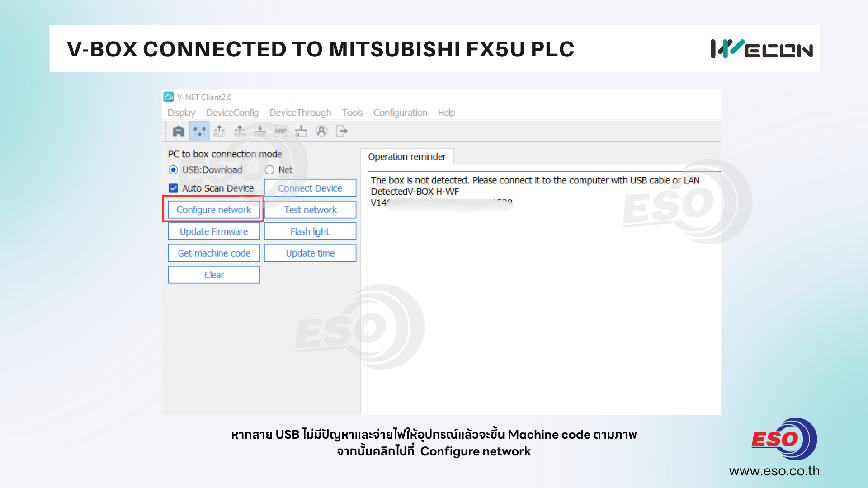
Task: Click the Test network button
Action: pos(310,210)
